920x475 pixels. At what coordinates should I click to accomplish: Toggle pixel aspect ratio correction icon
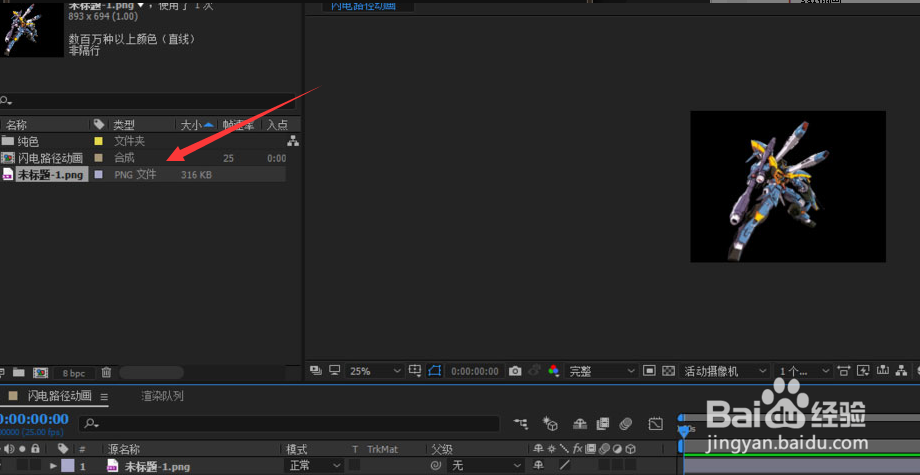point(844,371)
